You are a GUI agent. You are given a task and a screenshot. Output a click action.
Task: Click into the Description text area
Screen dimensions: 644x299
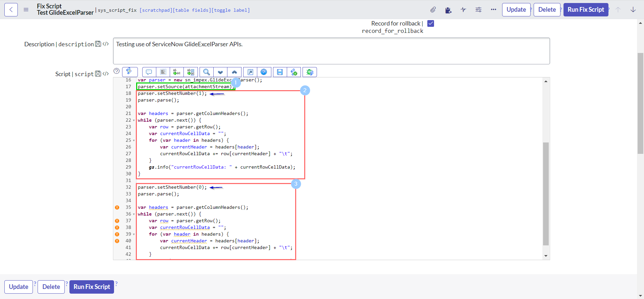[331, 51]
